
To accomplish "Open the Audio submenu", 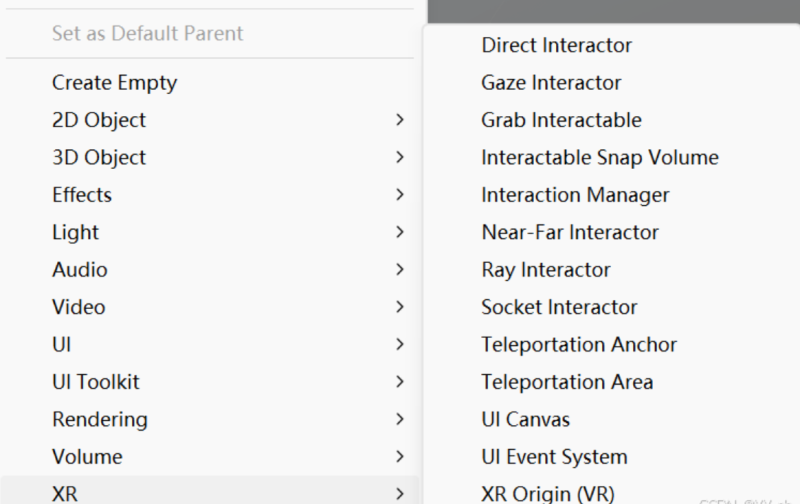I will (80, 270).
